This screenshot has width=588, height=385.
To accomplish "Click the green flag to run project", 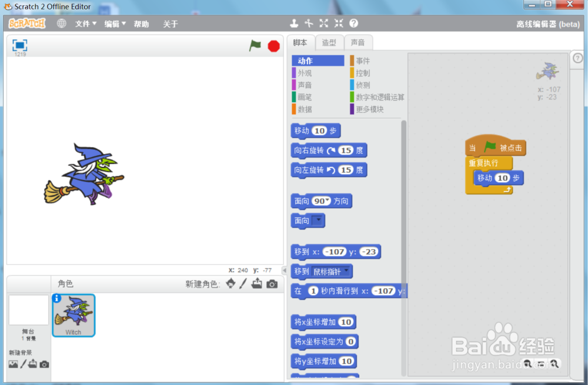I will tap(255, 46).
